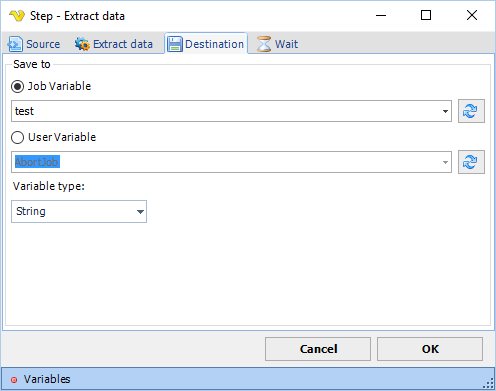Refresh the User Variable list
Screen dimensions: 496x391
click(x=471, y=162)
